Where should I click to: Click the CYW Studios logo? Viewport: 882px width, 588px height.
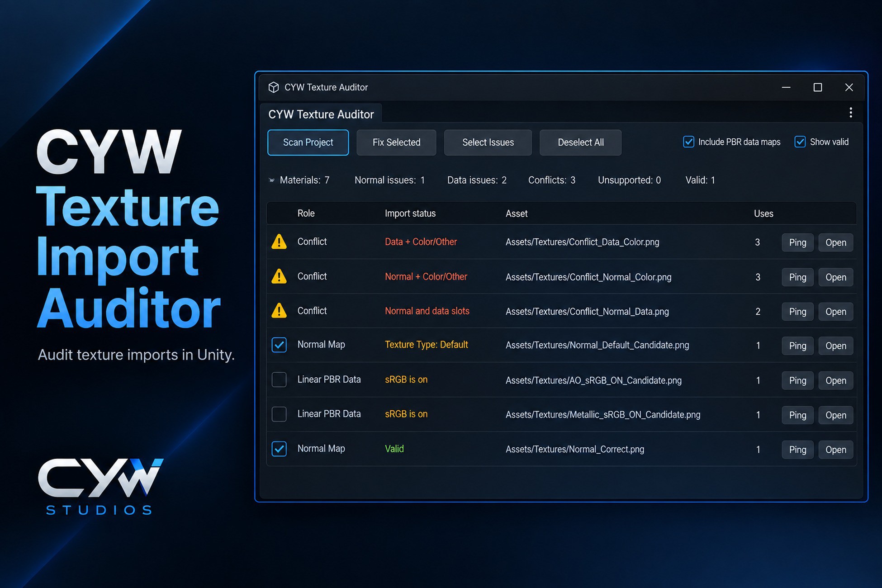pos(100,487)
